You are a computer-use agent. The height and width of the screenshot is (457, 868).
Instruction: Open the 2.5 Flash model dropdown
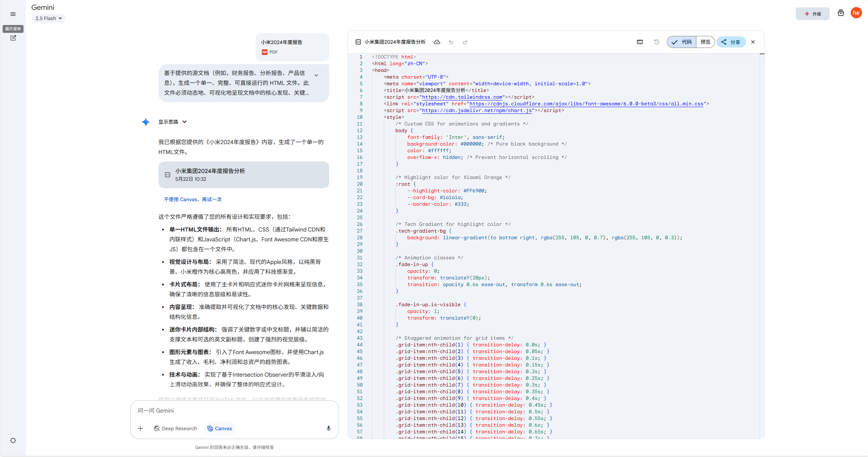(x=49, y=18)
